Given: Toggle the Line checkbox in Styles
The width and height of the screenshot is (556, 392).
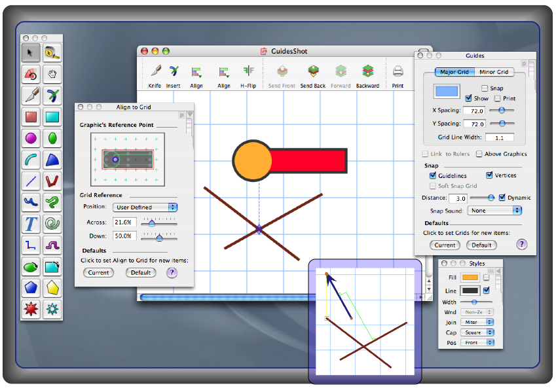Looking at the screenshot, I should [x=487, y=291].
